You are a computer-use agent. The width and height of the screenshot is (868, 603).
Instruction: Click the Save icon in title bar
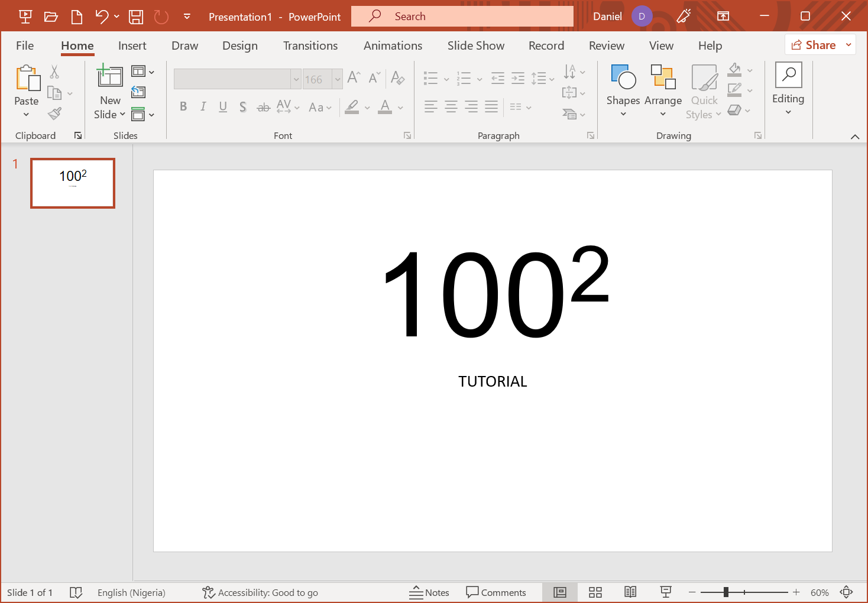pyautogui.click(x=136, y=17)
